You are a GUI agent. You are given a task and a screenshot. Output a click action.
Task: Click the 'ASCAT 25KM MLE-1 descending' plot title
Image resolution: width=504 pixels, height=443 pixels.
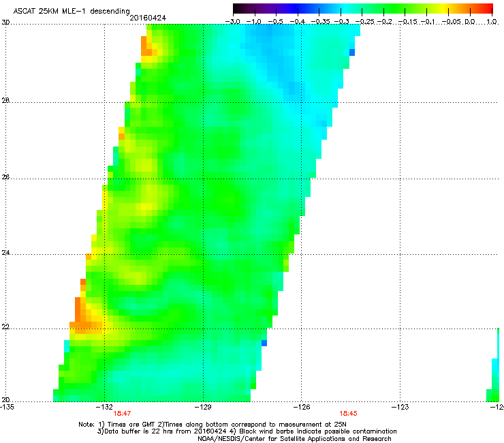72,12
